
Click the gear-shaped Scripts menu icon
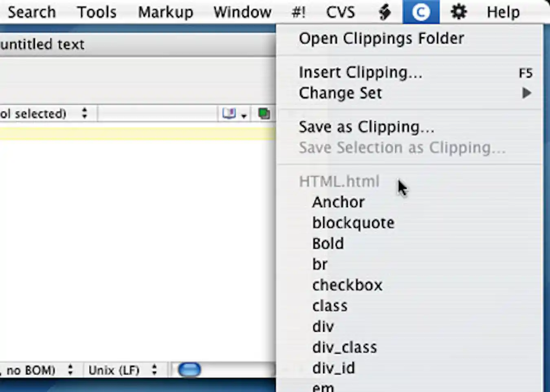point(458,11)
